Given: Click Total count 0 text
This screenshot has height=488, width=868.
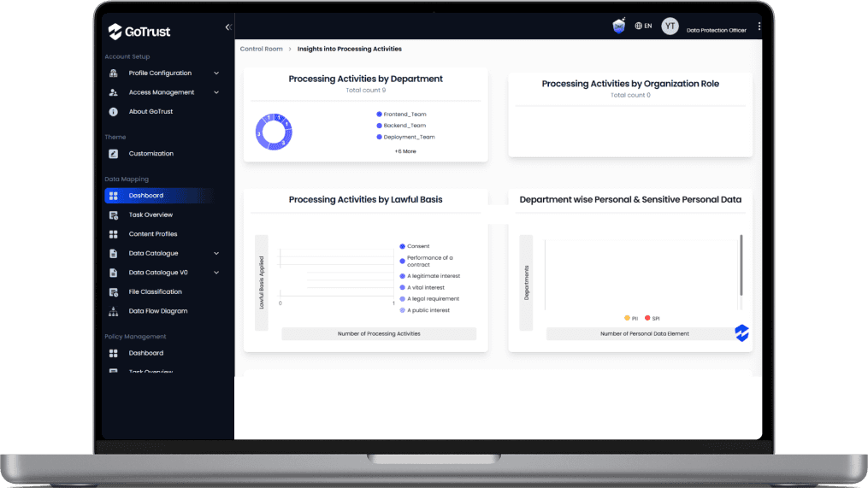Looking at the screenshot, I should tap(630, 95).
